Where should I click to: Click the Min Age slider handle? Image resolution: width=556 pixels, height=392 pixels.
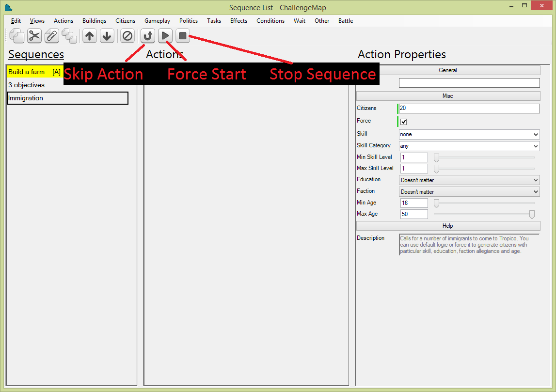(436, 203)
